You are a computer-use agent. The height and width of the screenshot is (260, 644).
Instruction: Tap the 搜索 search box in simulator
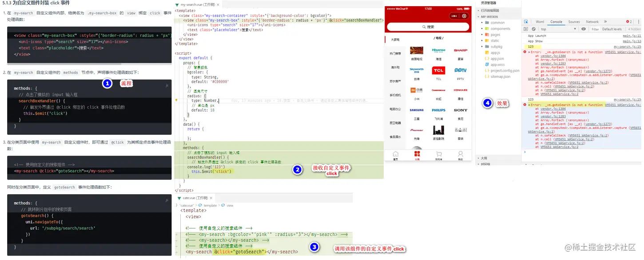[x=428, y=27]
